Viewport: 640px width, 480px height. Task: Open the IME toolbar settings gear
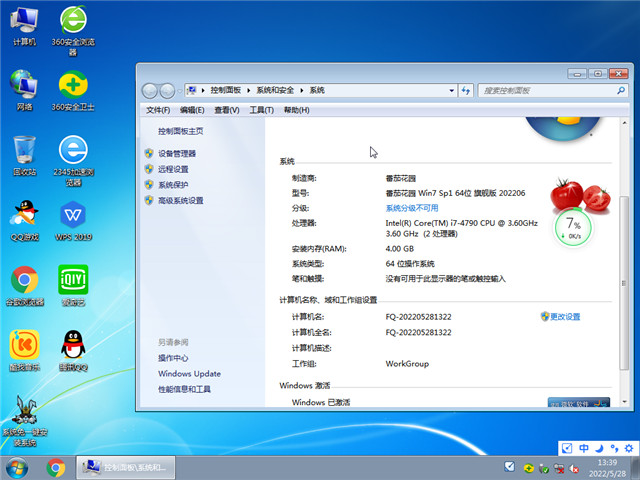point(629,448)
